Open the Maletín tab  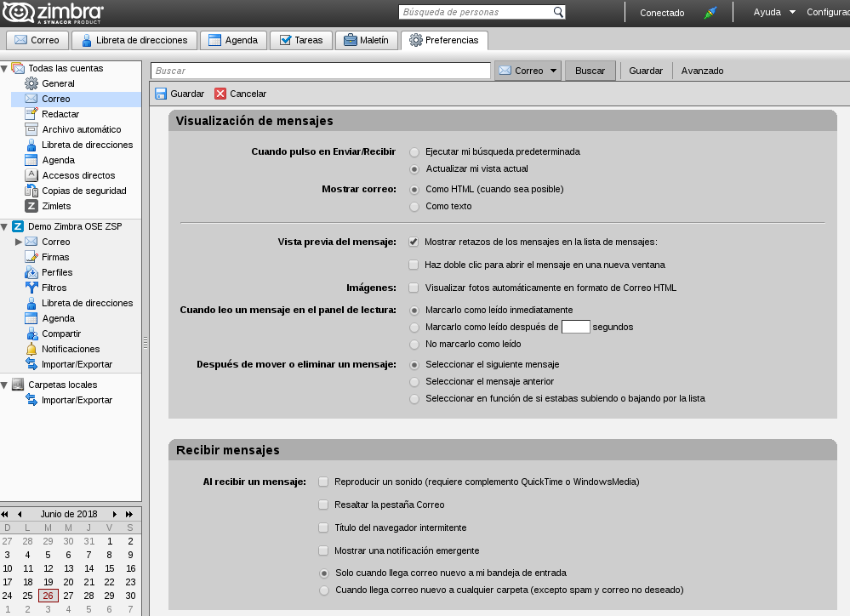(367, 40)
